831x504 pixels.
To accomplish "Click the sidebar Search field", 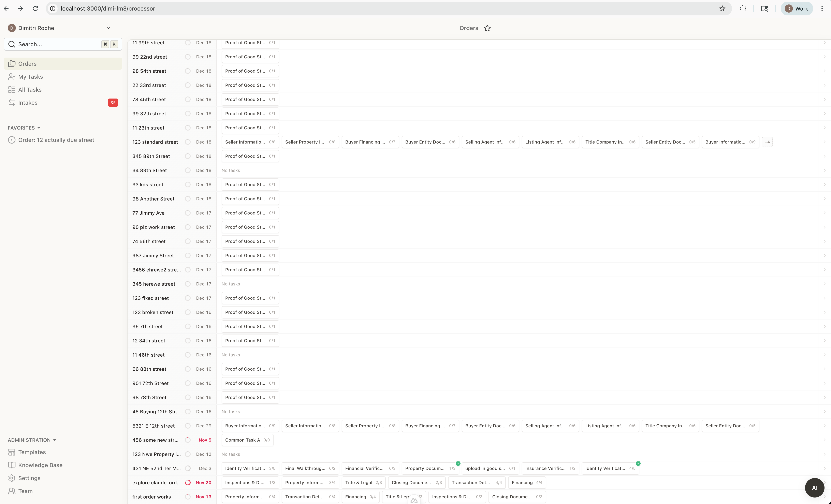I will pos(57,44).
